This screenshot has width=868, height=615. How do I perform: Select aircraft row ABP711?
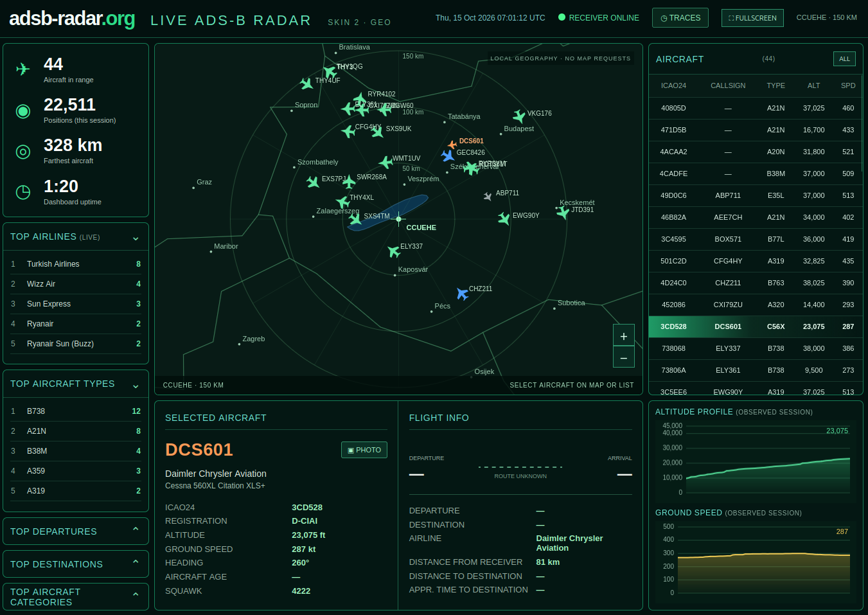(756, 195)
